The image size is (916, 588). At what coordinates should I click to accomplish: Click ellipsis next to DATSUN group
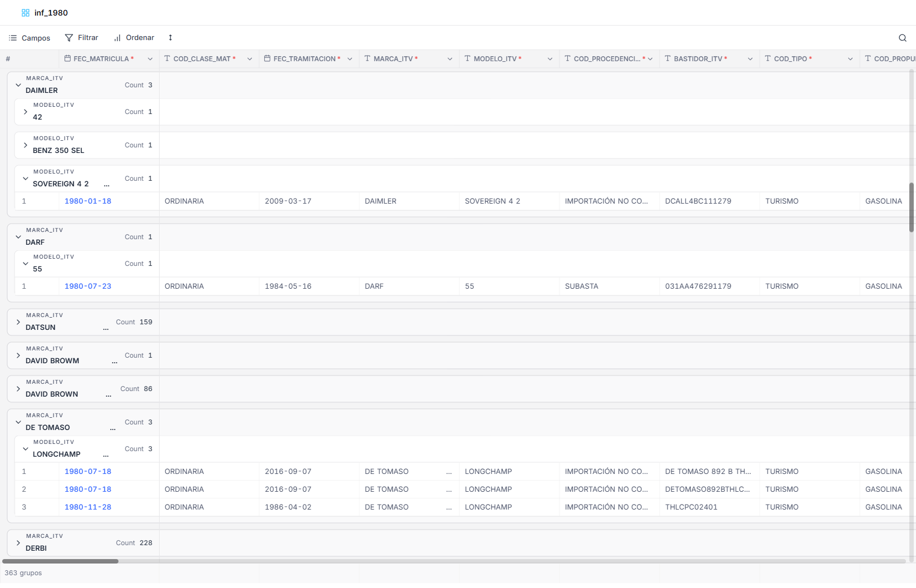(106, 328)
